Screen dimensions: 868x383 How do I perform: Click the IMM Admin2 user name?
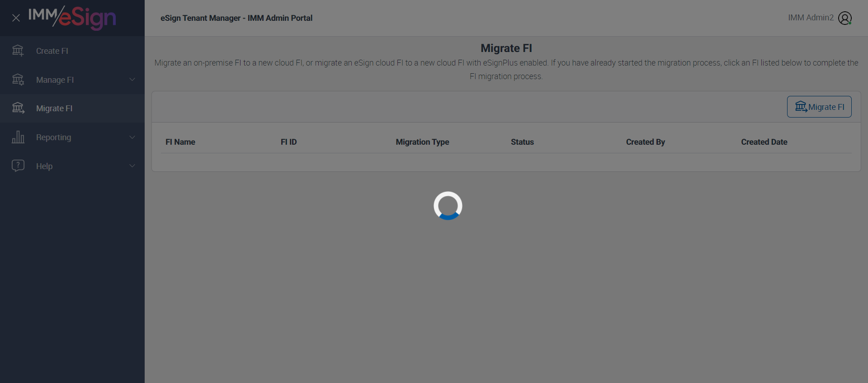coord(811,18)
